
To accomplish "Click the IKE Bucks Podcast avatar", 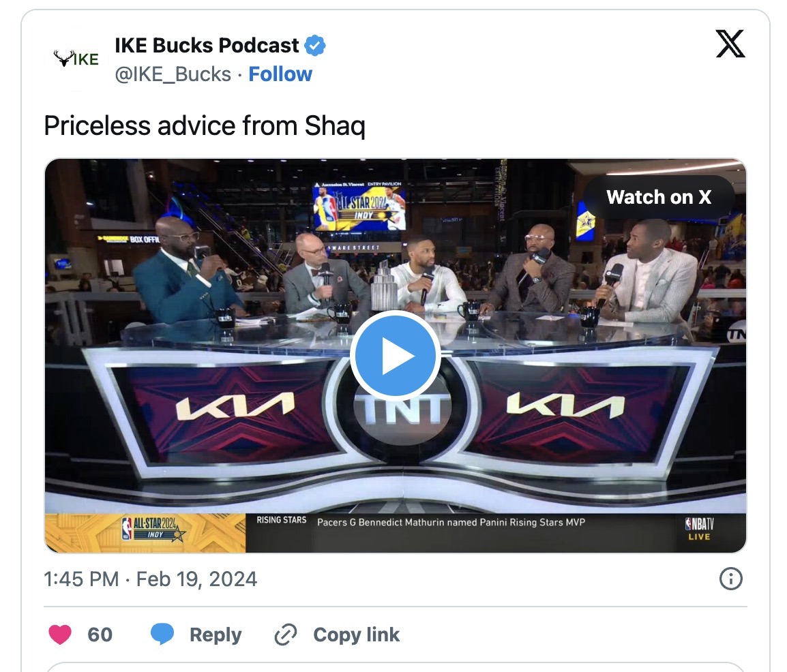I will [x=76, y=59].
